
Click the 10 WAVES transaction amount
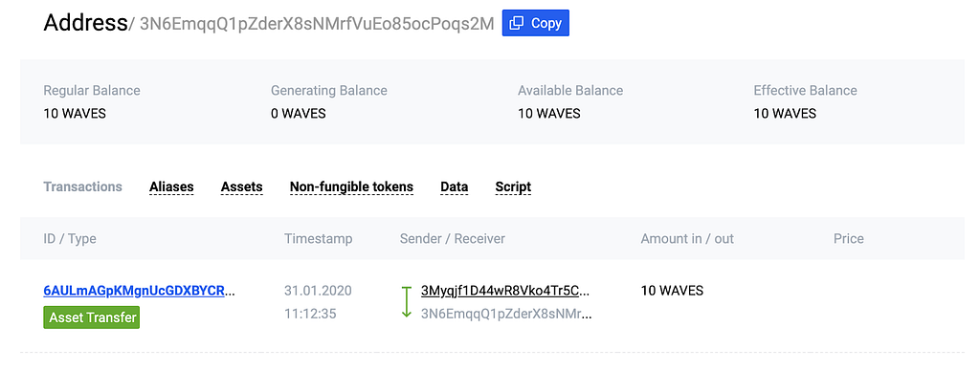click(672, 291)
